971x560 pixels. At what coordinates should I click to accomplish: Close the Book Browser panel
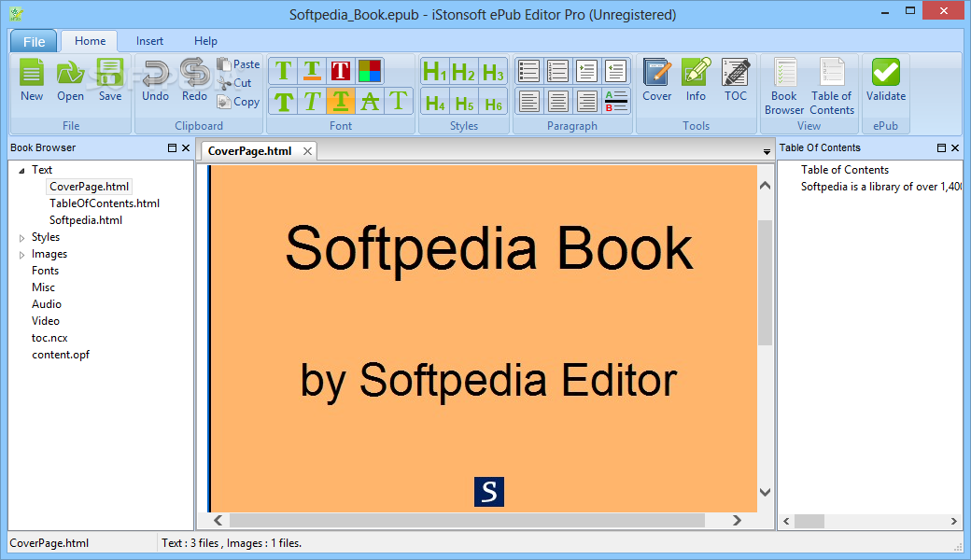[x=185, y=147]
